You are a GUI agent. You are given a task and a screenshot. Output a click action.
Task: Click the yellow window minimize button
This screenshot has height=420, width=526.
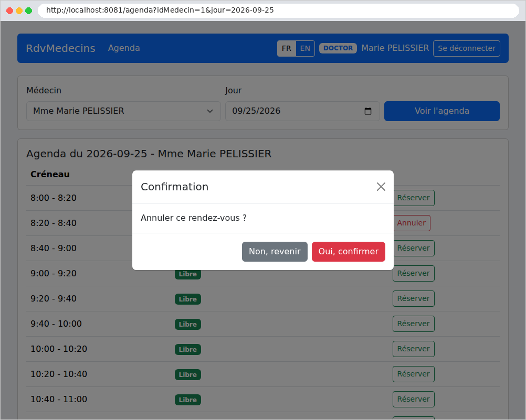point(19,10)
